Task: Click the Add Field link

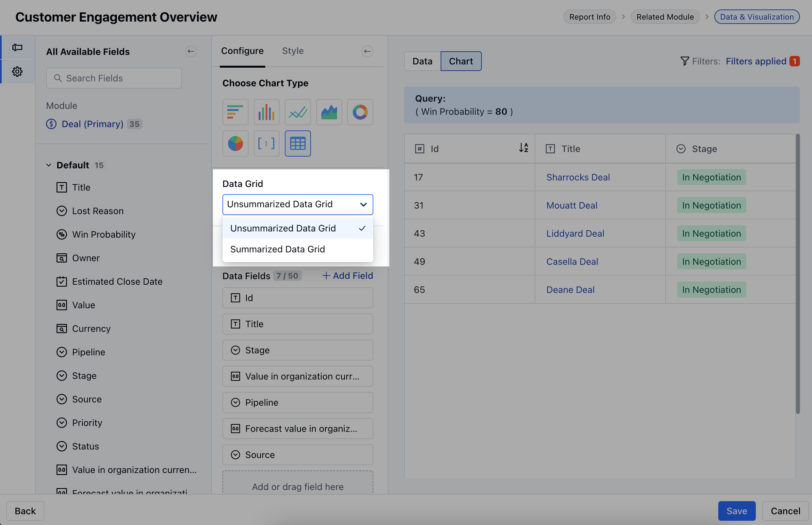Action: tap(348, 276)
